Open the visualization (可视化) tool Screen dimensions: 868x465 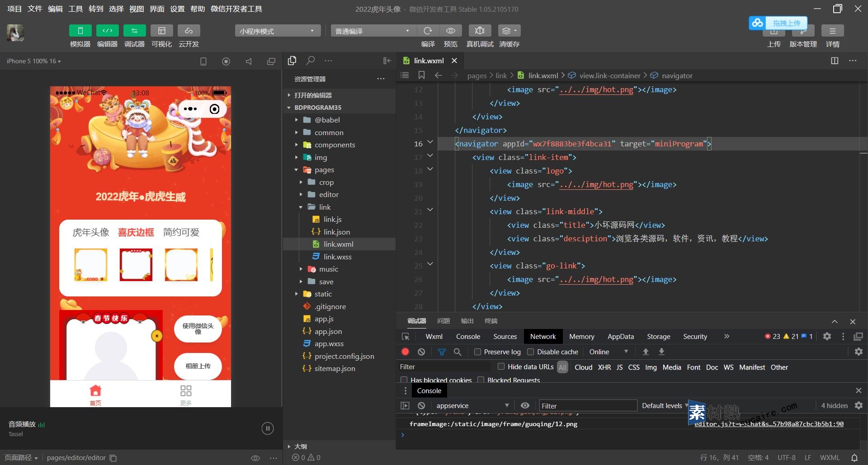[161, 31]
